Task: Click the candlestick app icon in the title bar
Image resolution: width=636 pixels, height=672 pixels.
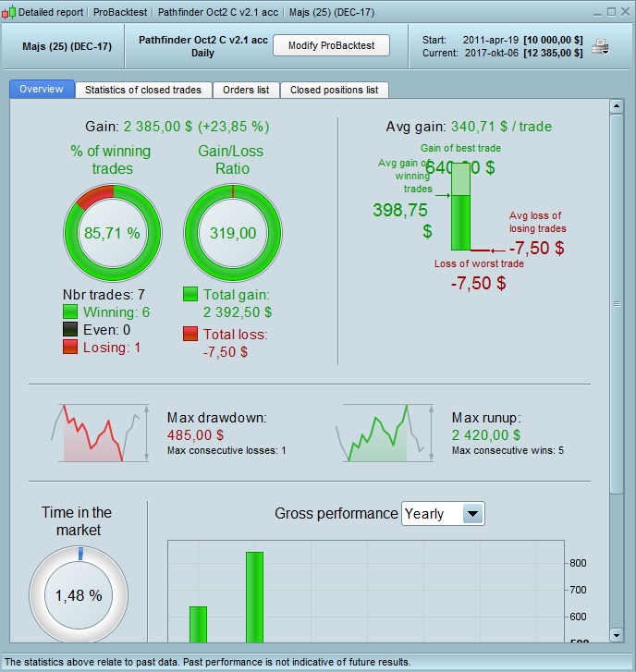Action: (x=8, y=12)
